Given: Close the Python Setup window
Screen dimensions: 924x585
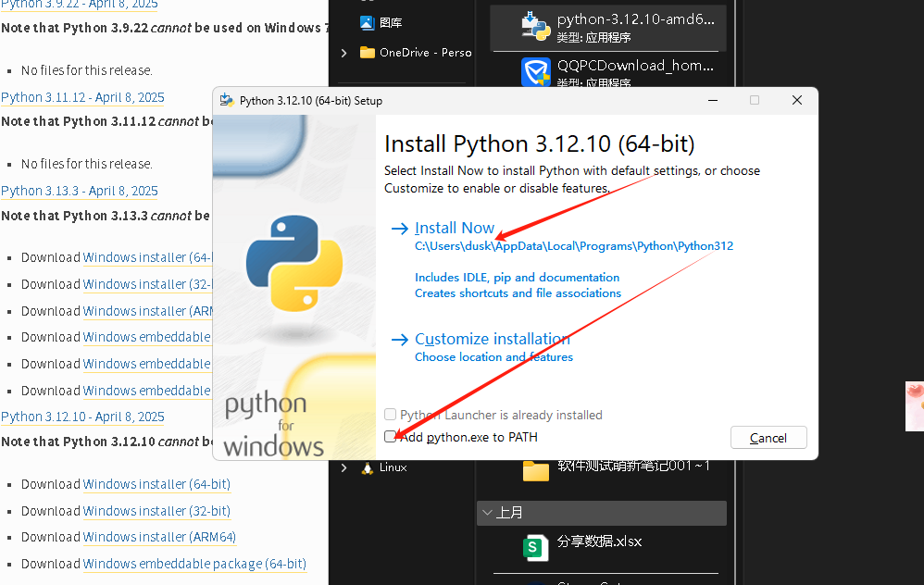Looking at the screenshot, I should (x=797, y=100).
